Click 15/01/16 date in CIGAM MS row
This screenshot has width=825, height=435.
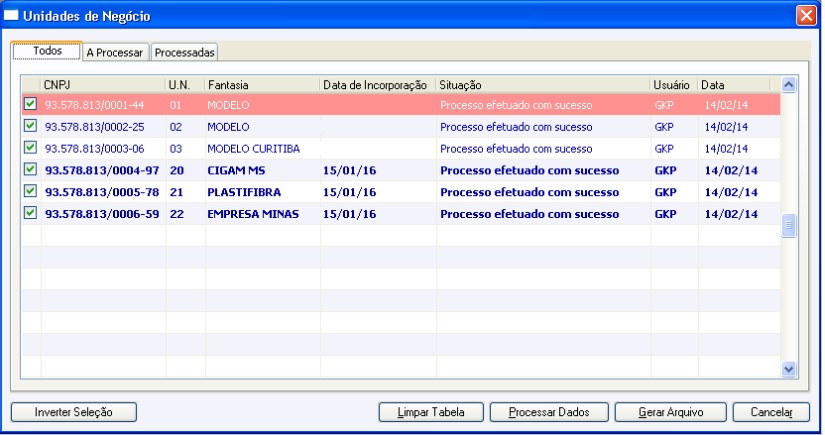pyautogui.click(x=349, y=170)
